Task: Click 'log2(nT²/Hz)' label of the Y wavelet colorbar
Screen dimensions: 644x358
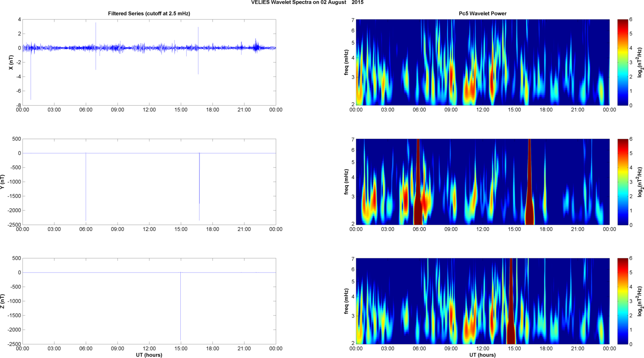Action: coord(640,182)
